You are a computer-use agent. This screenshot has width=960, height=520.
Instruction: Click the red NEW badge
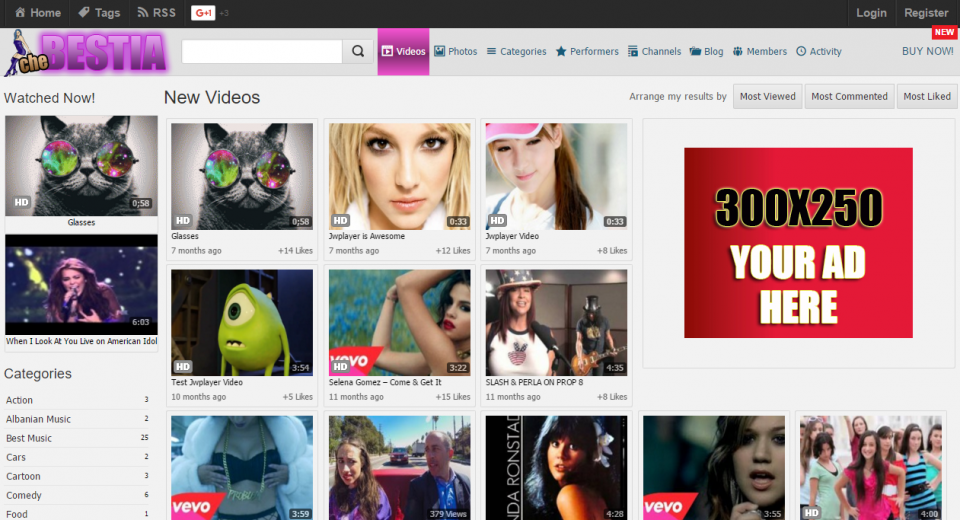pyautogui.click(x=943, y=32)
